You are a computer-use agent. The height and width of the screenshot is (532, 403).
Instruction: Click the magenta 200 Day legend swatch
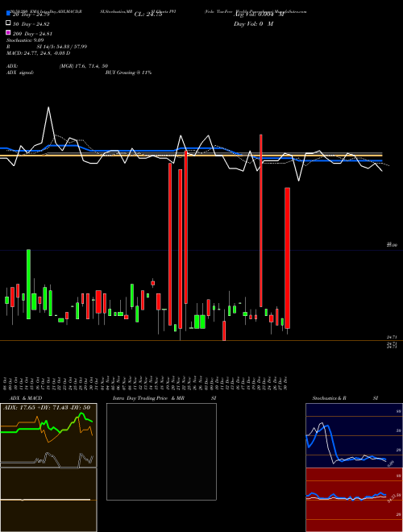[8, 32]
